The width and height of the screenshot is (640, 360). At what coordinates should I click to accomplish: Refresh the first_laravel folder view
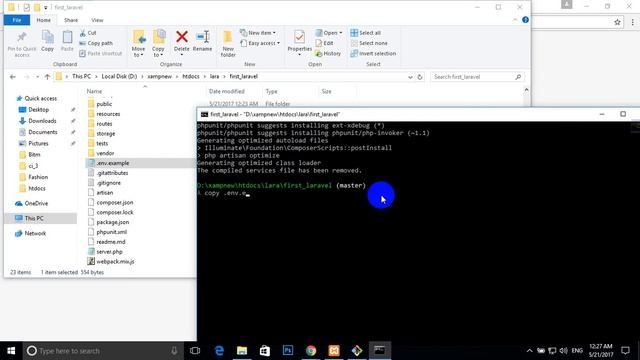(420, 77)
